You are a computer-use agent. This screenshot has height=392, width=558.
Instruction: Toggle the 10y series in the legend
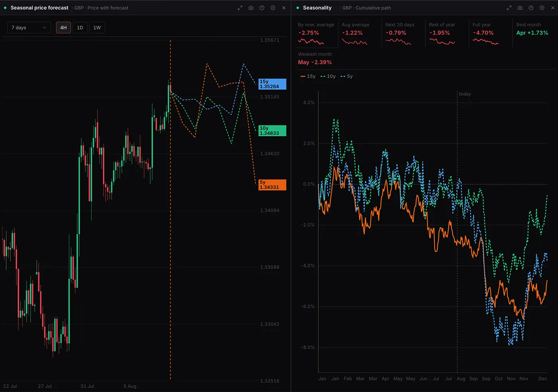point(328,76)
